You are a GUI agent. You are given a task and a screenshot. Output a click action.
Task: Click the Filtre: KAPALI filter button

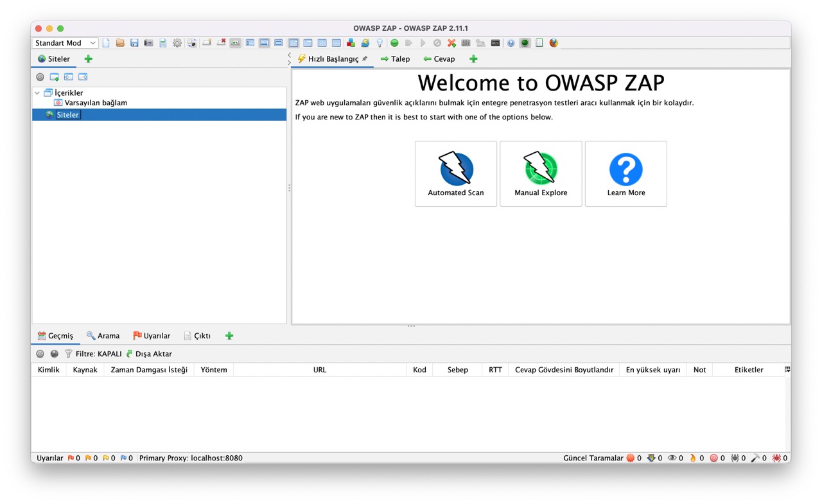point(93,354)
